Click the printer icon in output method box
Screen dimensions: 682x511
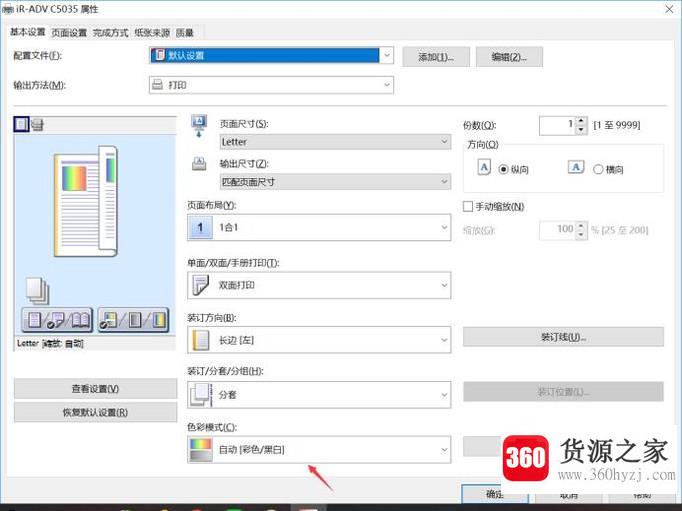click(158, 85)
